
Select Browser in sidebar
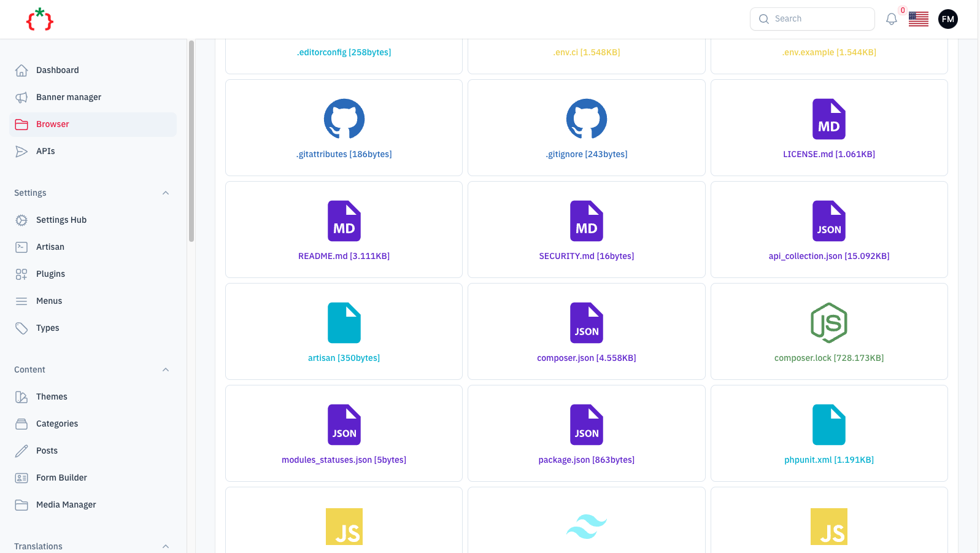tap(93, 124)
